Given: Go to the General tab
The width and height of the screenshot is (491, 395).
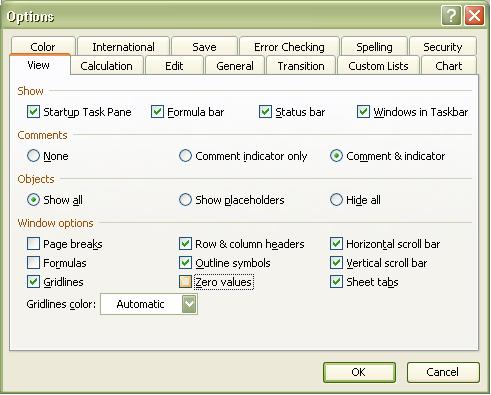Looking at the screenshot, I should [235, 66].
